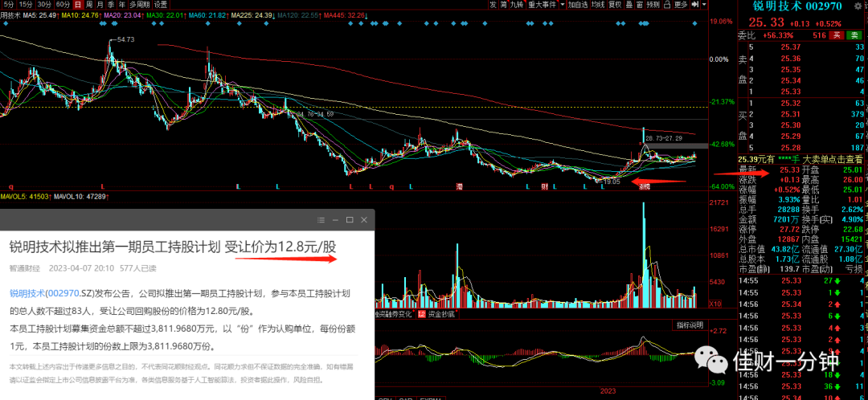Click the 加自选 add to watchlist button
This screenshot has width=868, height=400.
578,5
